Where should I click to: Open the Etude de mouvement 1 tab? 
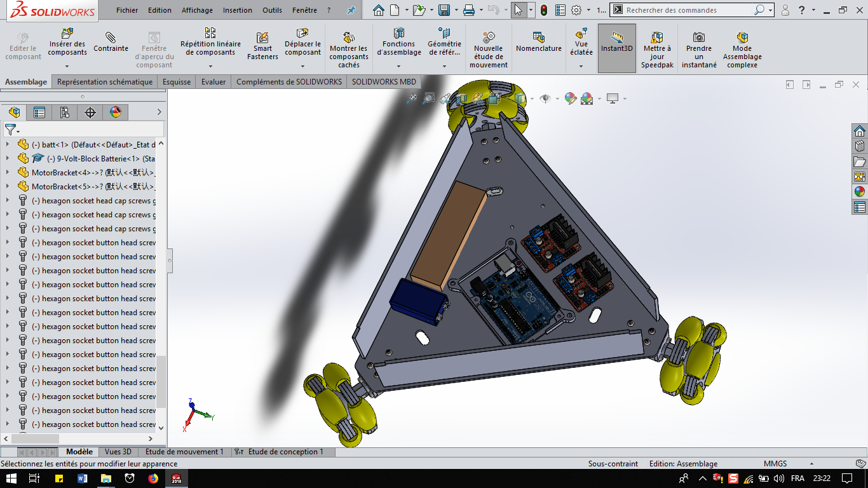click(x=184, y=452)
